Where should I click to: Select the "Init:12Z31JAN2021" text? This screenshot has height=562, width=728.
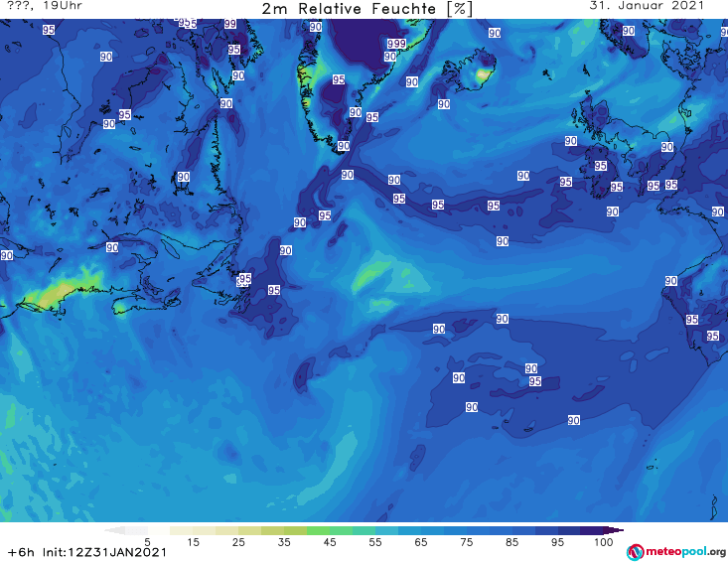[104, 552]
